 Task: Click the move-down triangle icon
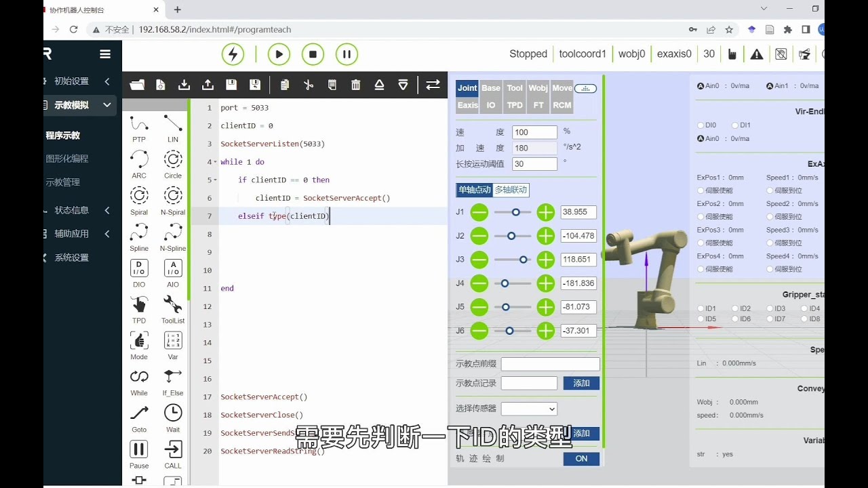pyautogui.click(x=403, y=85)
